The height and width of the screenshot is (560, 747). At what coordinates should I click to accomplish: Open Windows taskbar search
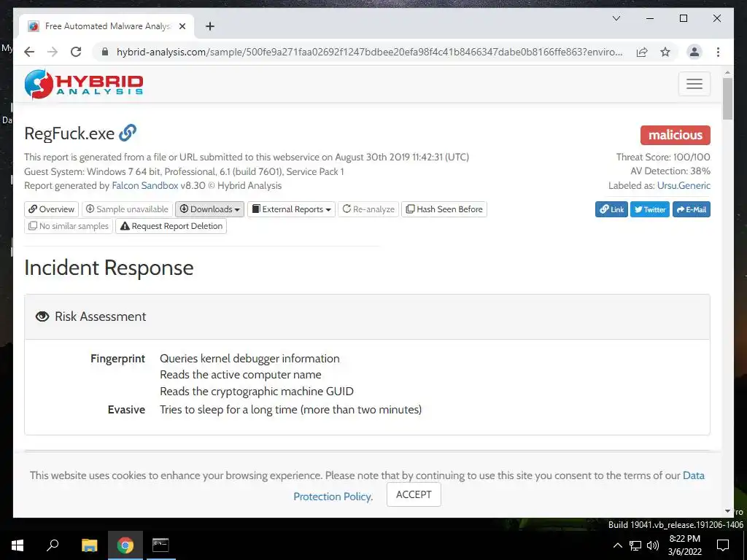coord(53,545)
